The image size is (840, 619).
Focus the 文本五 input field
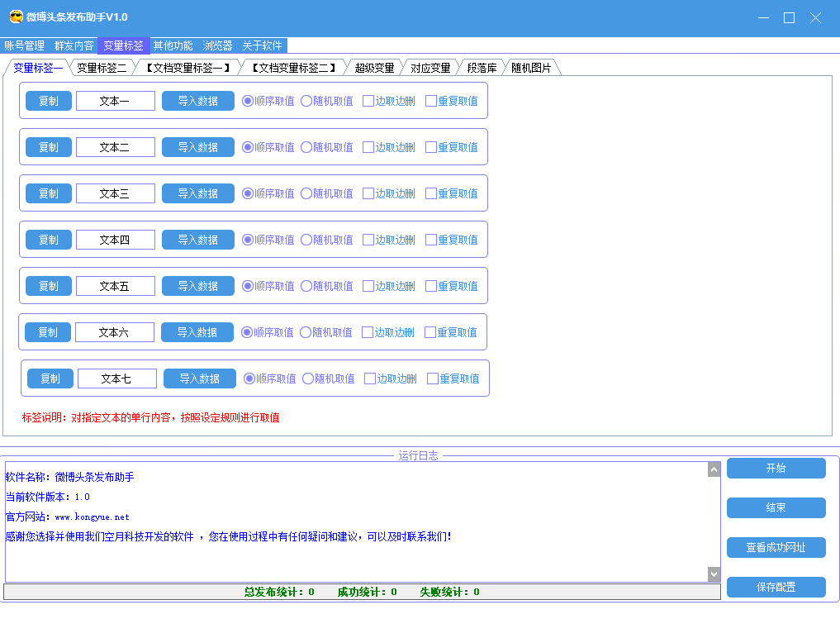[116, 286]
